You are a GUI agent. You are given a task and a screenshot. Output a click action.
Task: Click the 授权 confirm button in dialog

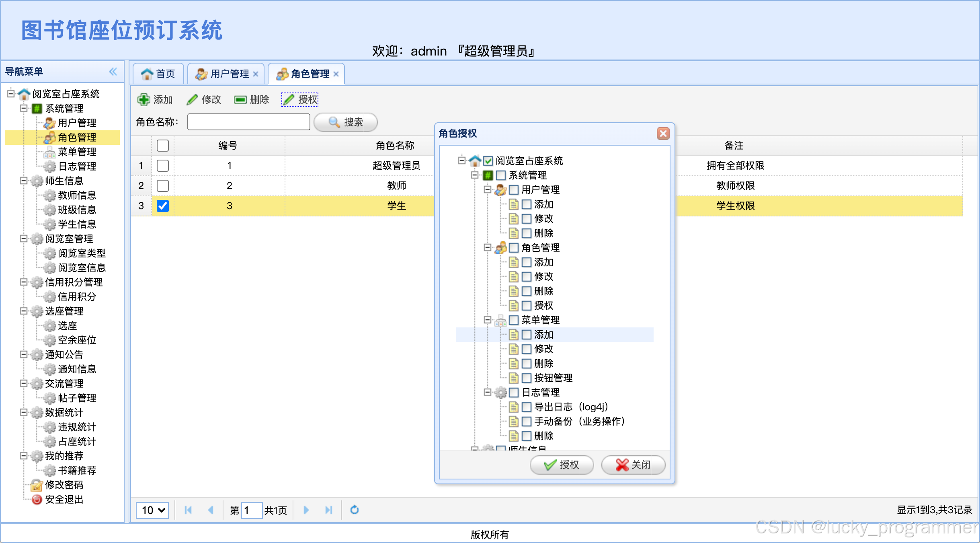pos(562,465)
